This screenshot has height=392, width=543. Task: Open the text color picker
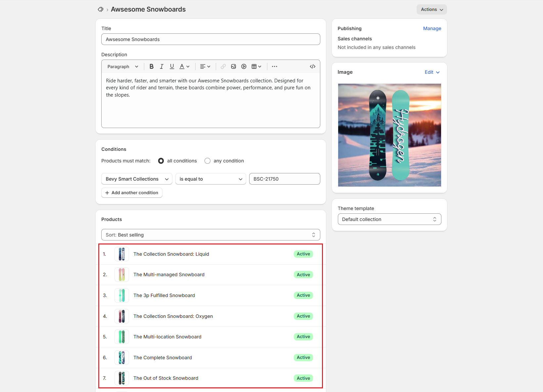pos(184,66)
